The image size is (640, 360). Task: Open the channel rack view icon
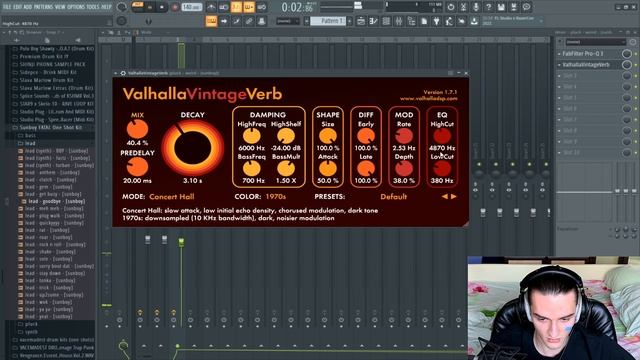click(x=386, y=21)
